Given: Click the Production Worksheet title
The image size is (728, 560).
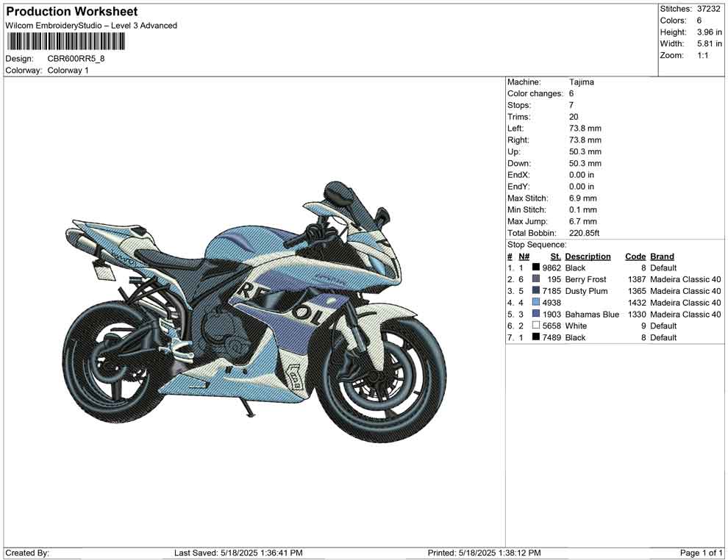Looking at the screenshot, I should click(x=71, y=12).
